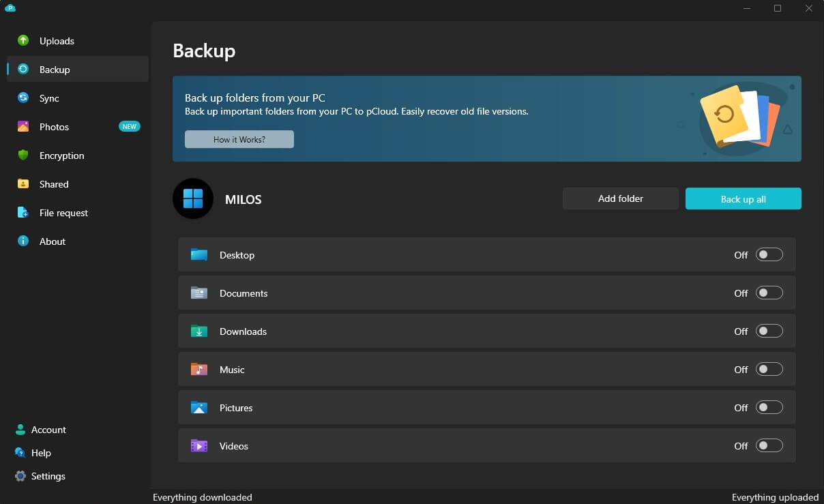The width and height of the screenshot is (824, 504).
Task: Click the Back up all button
Action: coord(743,198)
